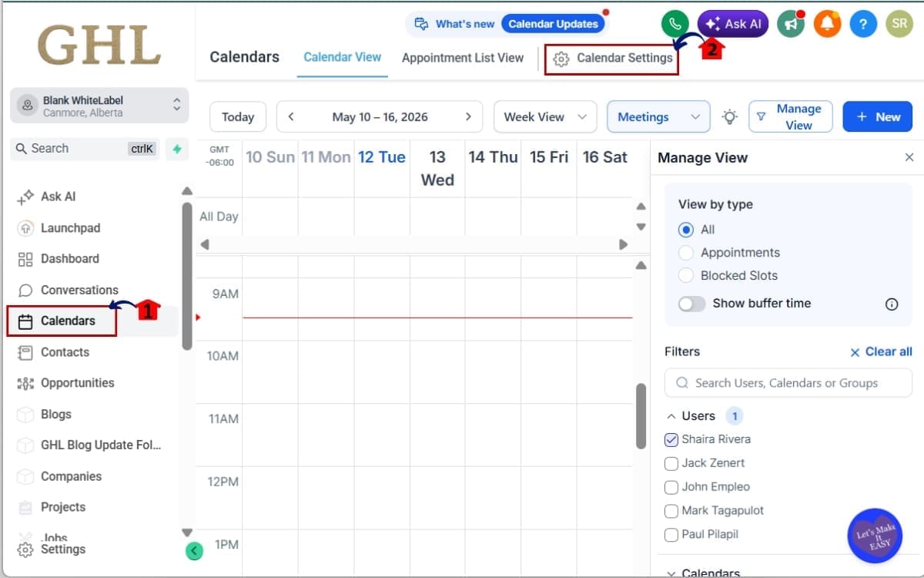Viewport: 924px width, 578px height.
Task: Select the Blocked Slots radio option
Action: (x=686, y=276)
